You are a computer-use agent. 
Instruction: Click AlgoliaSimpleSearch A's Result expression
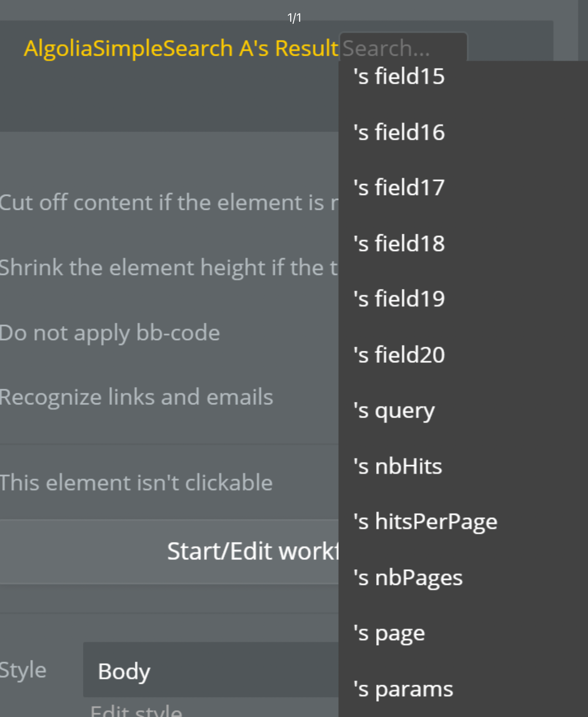point(181,48)
